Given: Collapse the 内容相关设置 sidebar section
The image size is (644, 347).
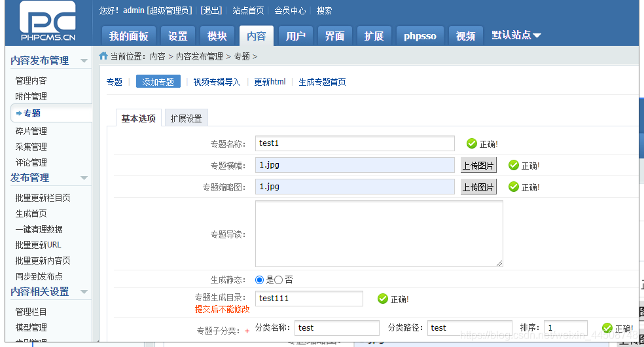Looking at the screenshot, I should [x=84, y=292].
